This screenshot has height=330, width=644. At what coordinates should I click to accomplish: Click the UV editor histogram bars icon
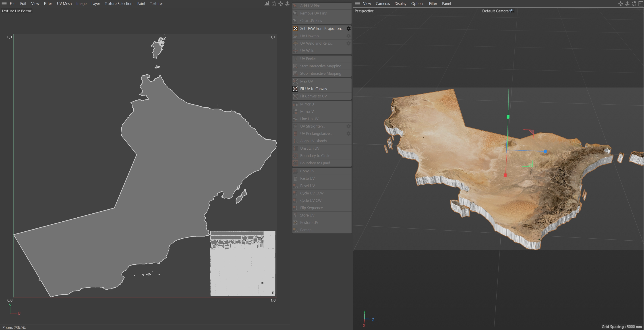tap(267, 4)
